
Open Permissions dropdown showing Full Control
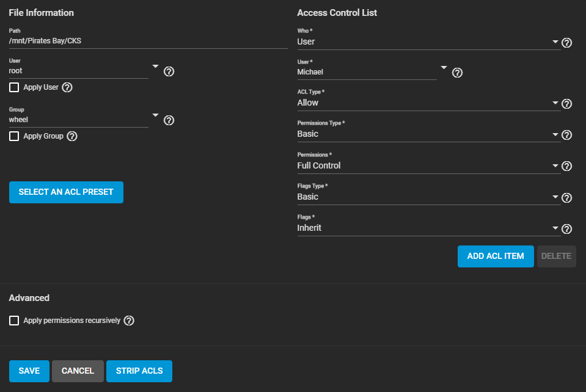428,166
